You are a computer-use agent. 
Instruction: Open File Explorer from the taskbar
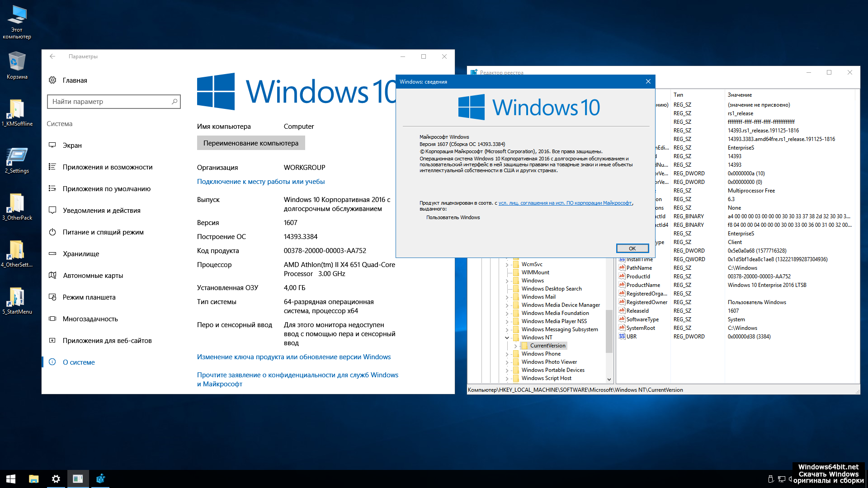[33, 479]
